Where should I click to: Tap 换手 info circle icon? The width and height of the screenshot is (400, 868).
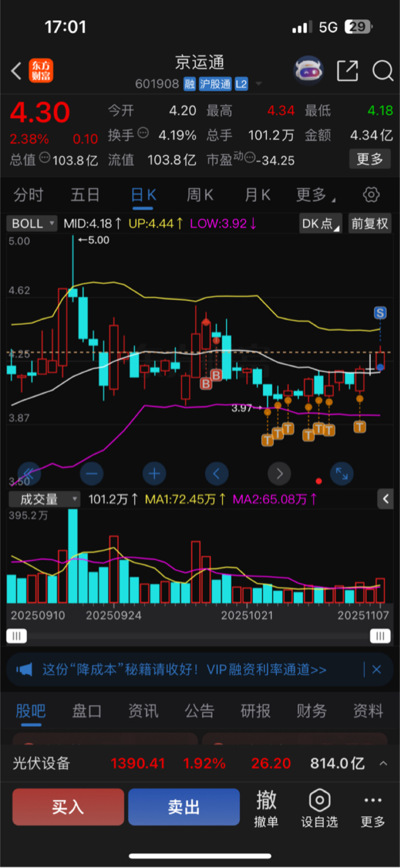coord(143,133)
